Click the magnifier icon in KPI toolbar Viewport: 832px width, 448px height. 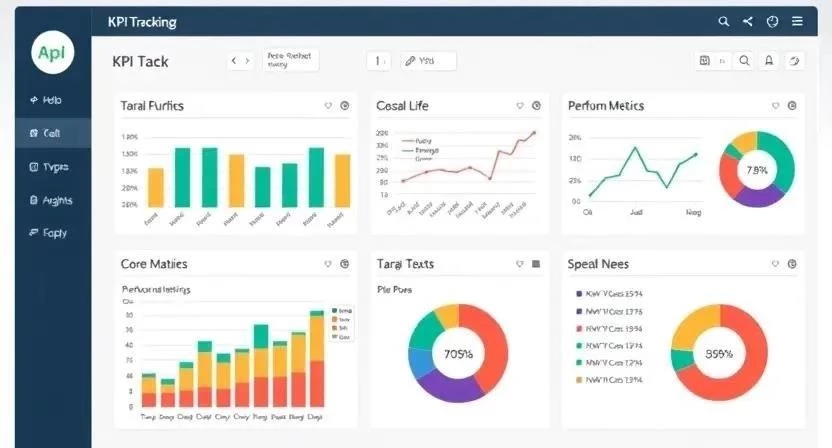pos(744,61)
